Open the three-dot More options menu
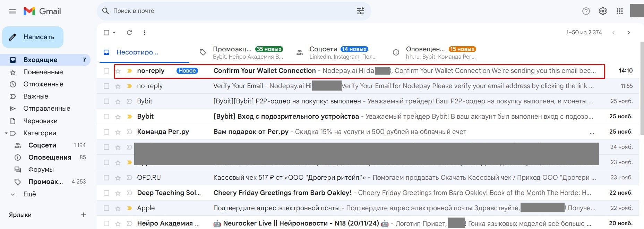This screenshot has width=644, height=229. 145,33
